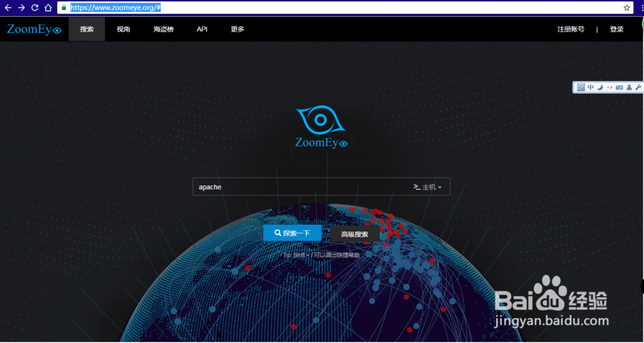Open the IME soft keyboard icon

pyautogui.click(x=620, y=88)
